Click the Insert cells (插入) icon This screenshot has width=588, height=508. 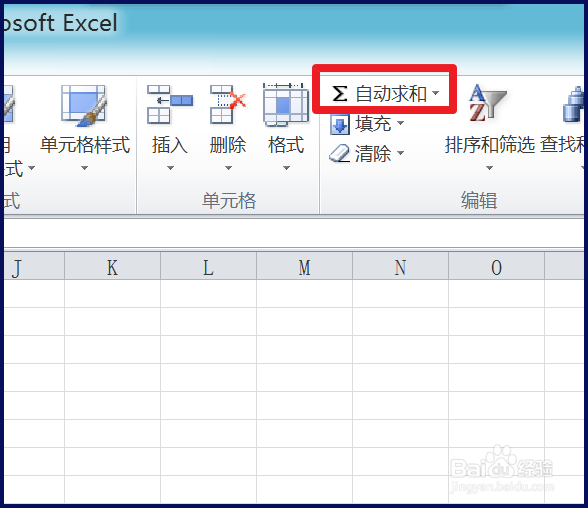[170, 105]
